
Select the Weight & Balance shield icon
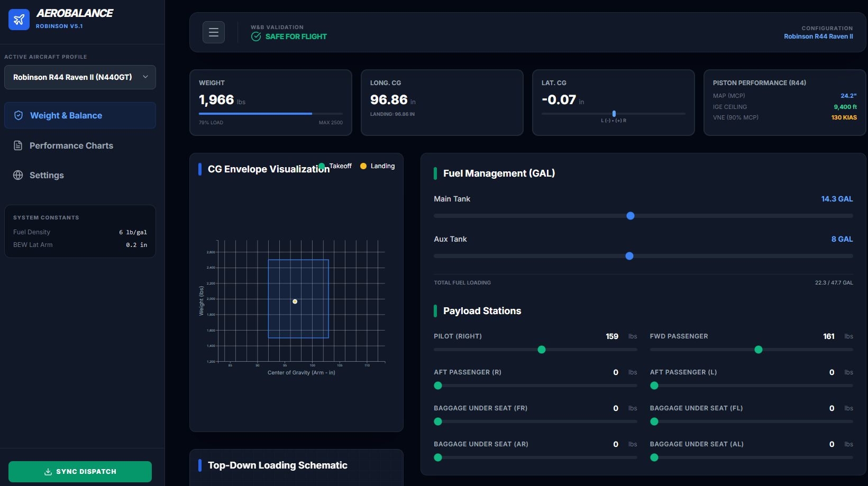18,115
